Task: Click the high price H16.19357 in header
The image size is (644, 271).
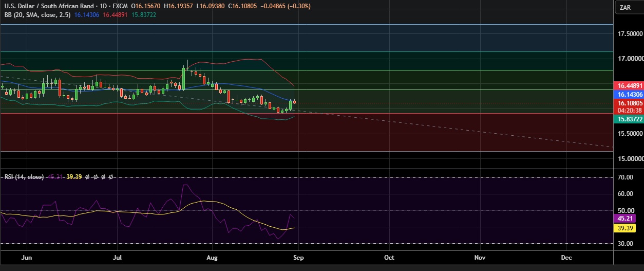Action: point(178,6)
